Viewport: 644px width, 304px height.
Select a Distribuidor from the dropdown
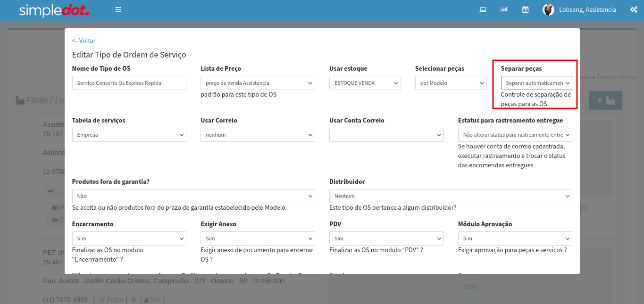[x=451, y=196]
